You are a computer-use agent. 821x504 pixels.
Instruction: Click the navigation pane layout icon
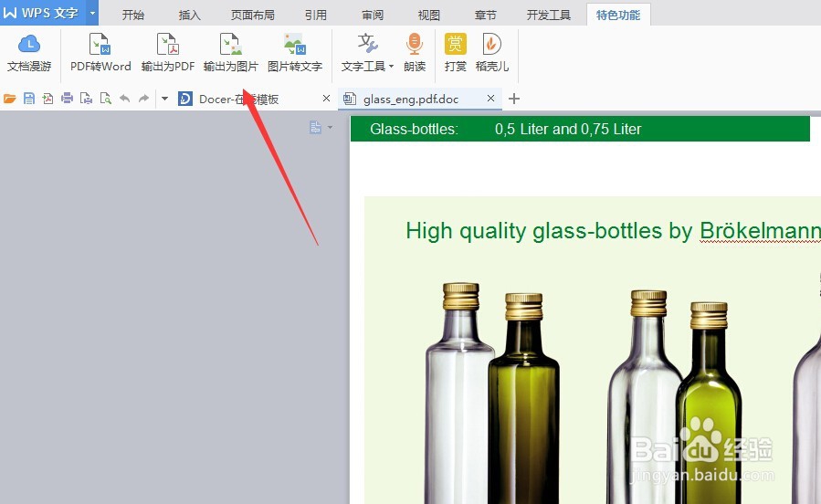[316, 127]
